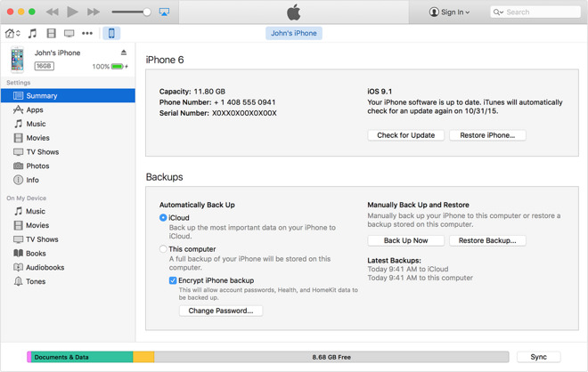
Task: Click the Capacity 11.80 GB text
Action: click(192, 92)
